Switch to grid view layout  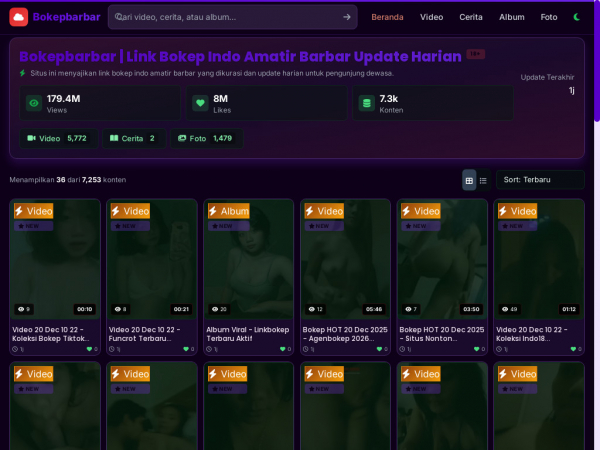[469, 180]
